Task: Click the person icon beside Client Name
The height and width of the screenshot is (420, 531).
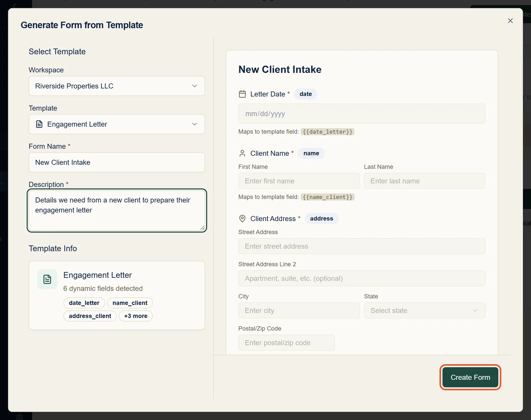Action: click(242, 153)
